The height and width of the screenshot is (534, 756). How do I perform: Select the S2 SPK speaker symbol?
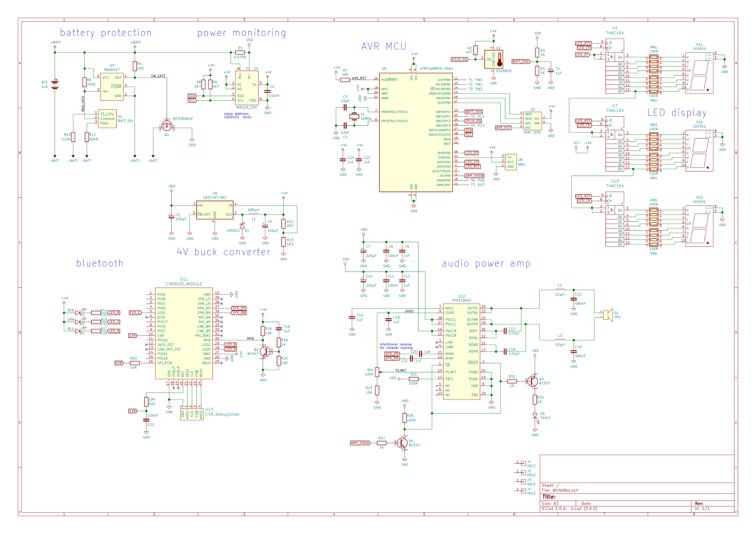608,315
